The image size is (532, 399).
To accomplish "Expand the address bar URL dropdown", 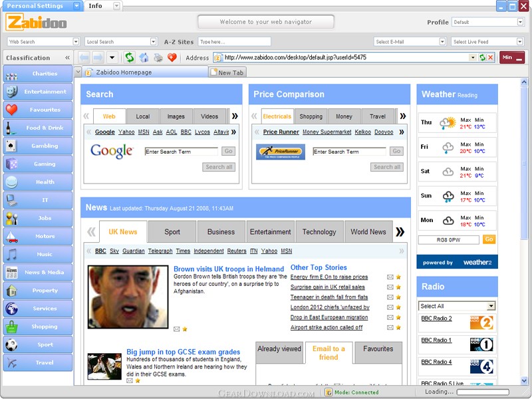I will tap(473, 57).
